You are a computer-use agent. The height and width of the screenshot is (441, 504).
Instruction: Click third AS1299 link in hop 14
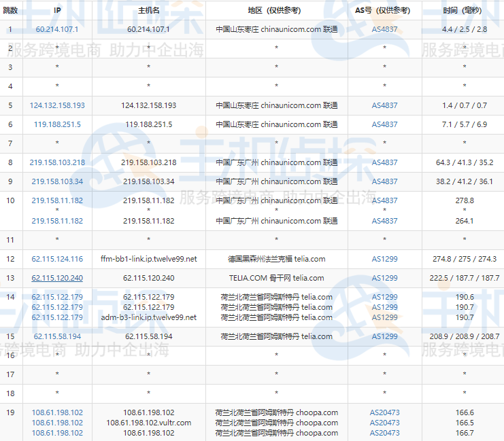384,317
